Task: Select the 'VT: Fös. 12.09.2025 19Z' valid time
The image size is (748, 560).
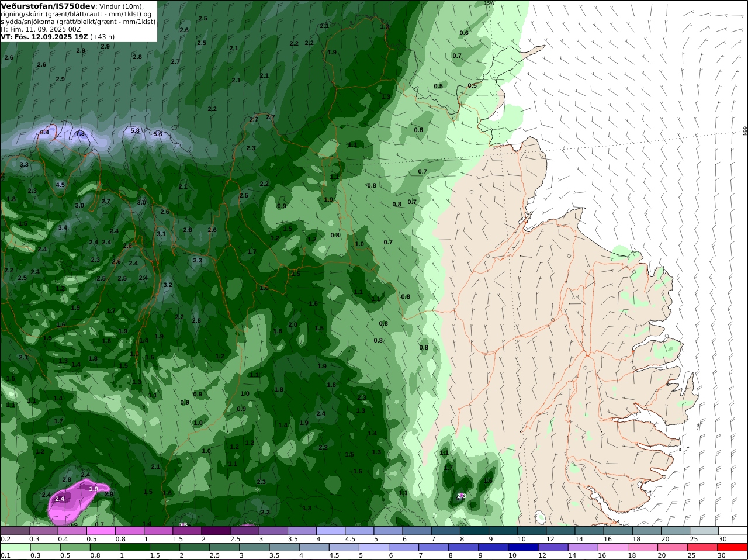Action: (44, 36)
